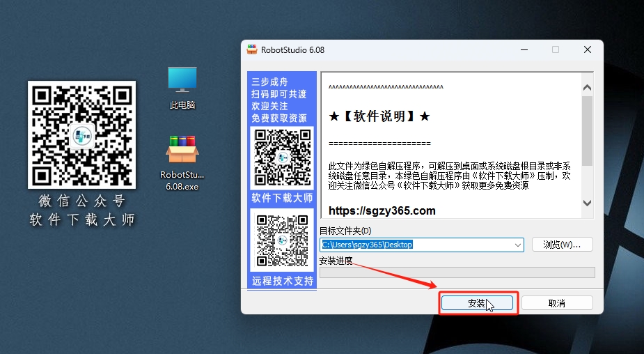Click the 安装 install button

point(477,303)
